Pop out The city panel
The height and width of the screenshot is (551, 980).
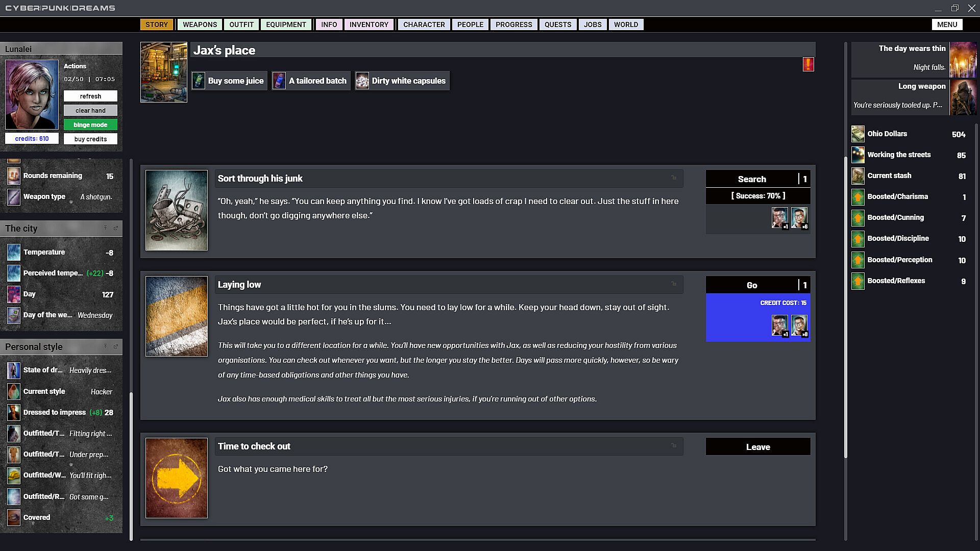(x=116, y=228)
